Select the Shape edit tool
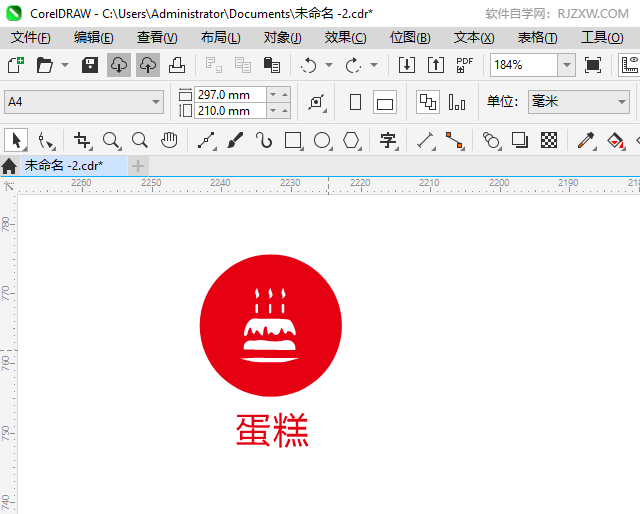 [x=45, y=141]
